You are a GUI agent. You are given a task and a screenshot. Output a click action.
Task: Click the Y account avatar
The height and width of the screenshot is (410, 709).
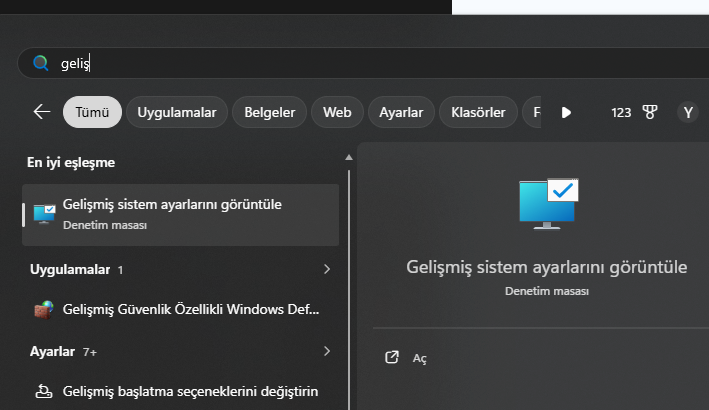[687, 112]
